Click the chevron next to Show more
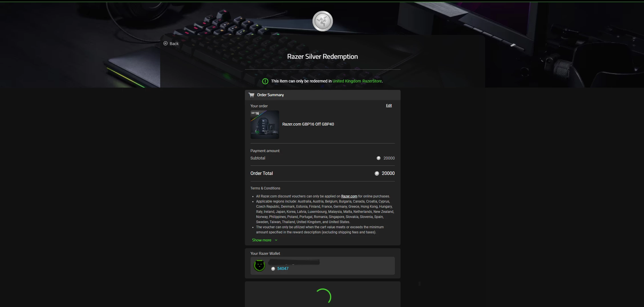Viewport: 644px width, 307px height. [x=276, y=240]
